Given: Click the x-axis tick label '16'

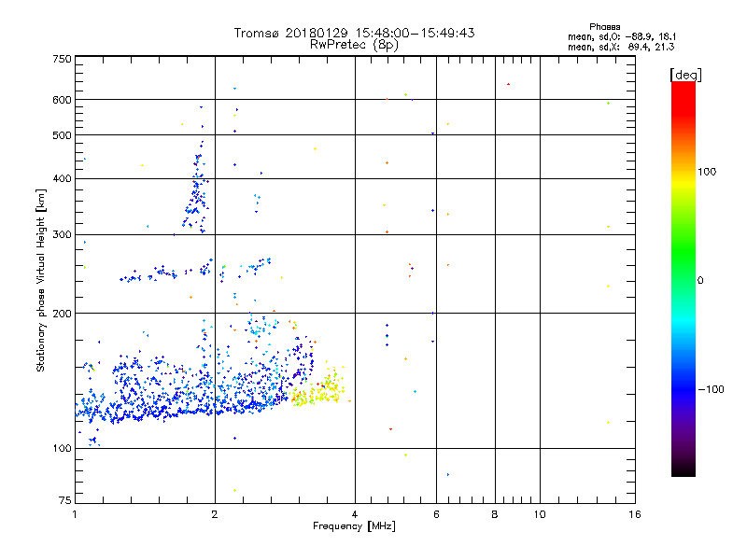Looking at the screenshot, I should click(635, 514).
